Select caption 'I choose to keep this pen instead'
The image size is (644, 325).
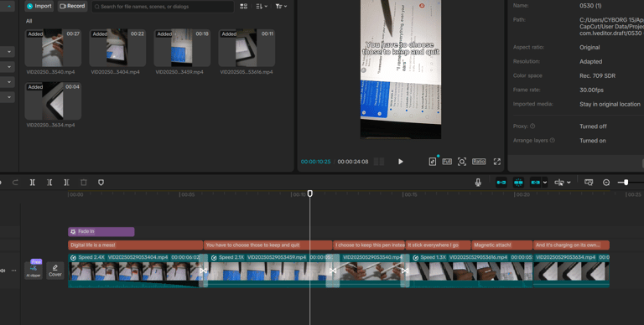tap(369, 245)
